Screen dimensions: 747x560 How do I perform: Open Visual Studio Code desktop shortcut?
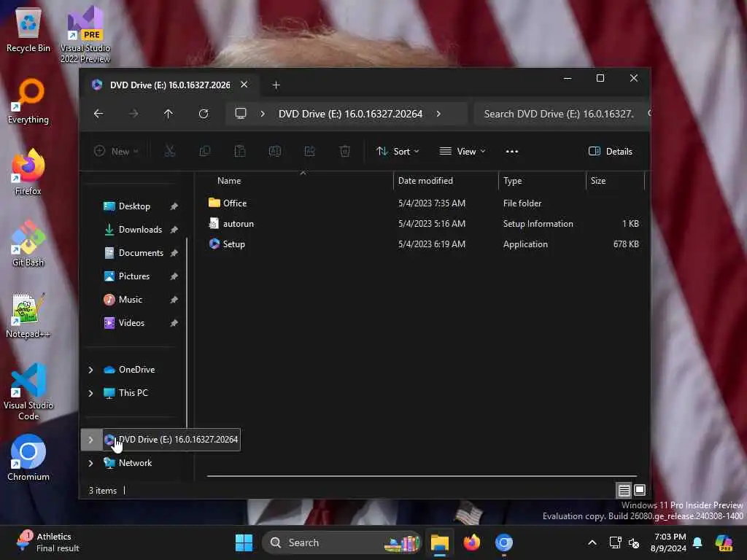click(x=28, y=392)
